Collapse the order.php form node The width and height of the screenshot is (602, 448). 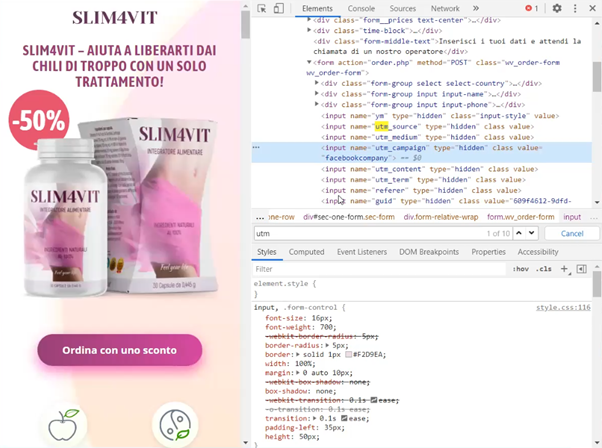point(309,62)
